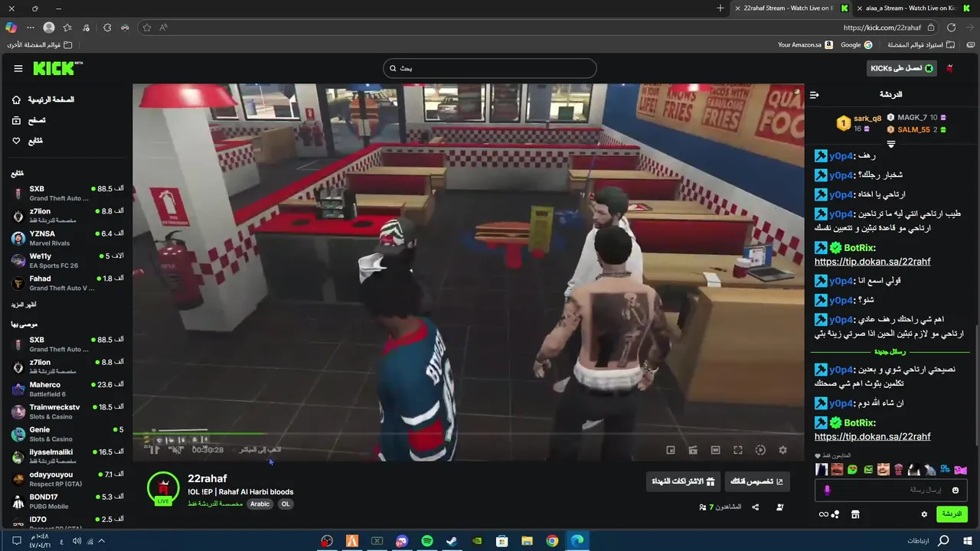Click the OL tag

pyautogui.click(x=286, y=504)
